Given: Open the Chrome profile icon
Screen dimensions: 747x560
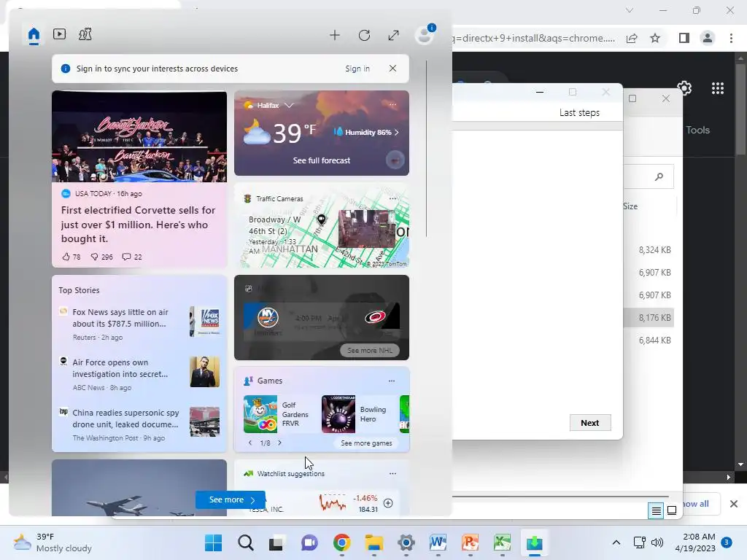Looking at the screenshot, I should point(708,38).
